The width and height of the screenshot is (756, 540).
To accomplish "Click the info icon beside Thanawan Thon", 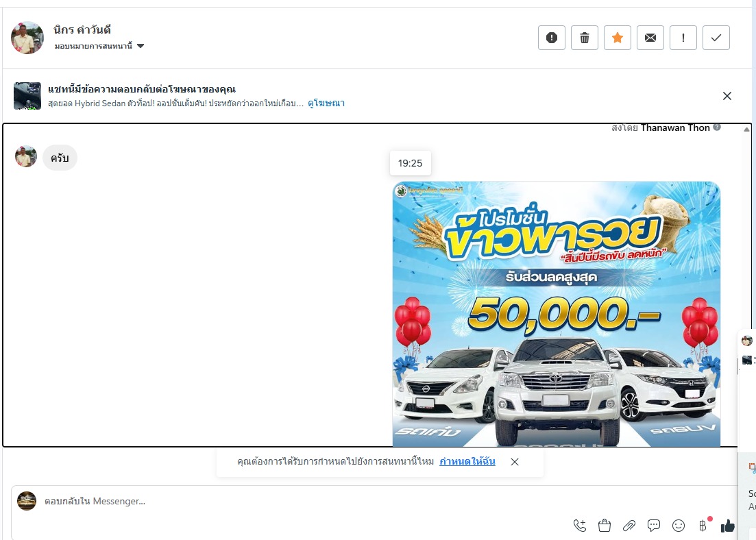I will [x=717, y=127].
